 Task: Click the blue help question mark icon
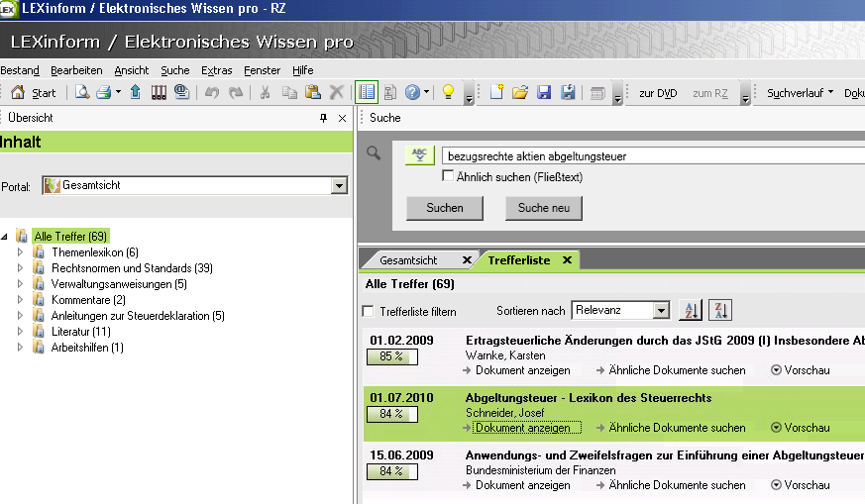coord(412,92)
